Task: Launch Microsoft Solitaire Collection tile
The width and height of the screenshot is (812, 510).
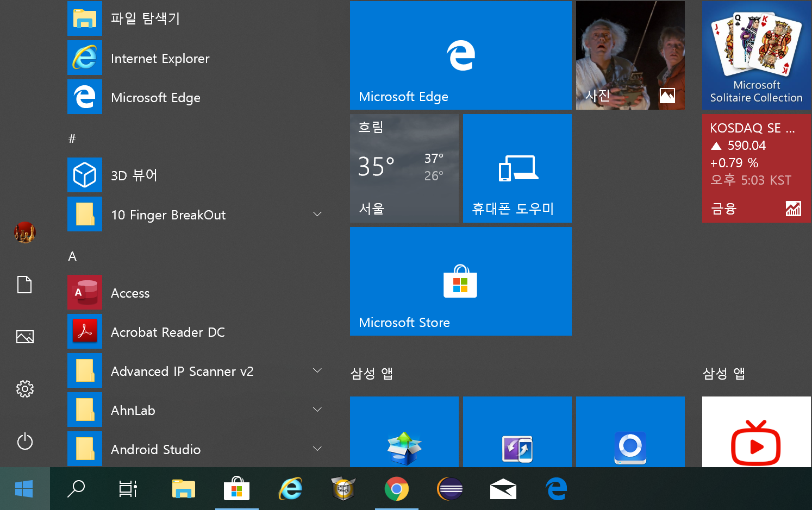Action: [x=757, y=55]
